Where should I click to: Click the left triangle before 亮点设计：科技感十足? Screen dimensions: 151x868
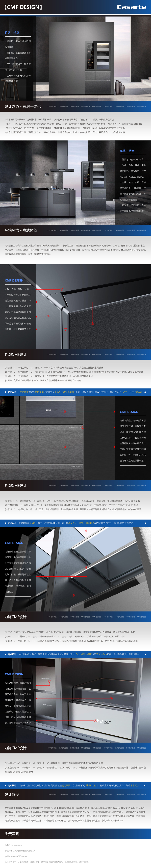pyautogui.click(x=5, y=785)
